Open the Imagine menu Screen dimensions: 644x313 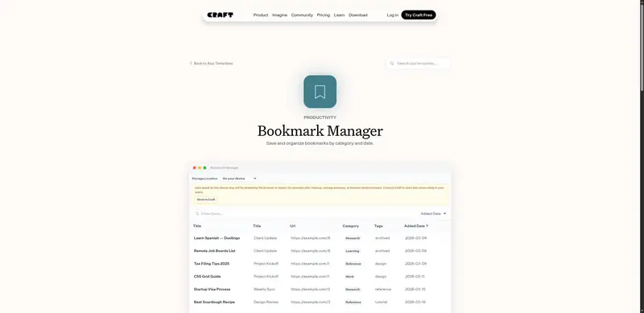click(279, 14)
